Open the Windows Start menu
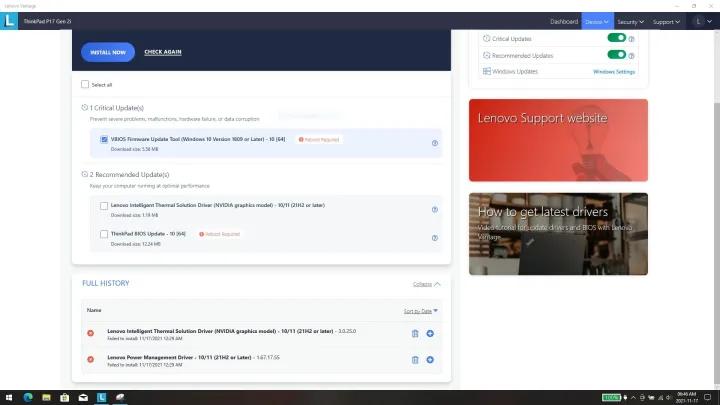Screen dimensions: 720x405 9,398
